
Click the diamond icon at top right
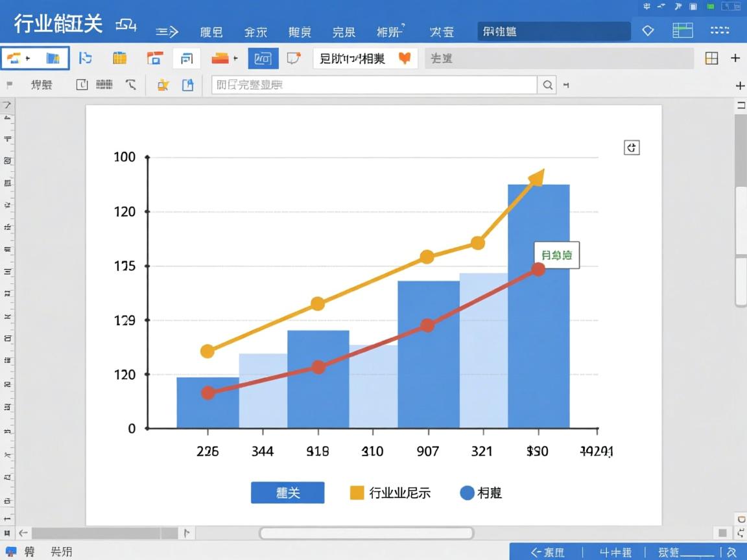click(648, 30)
